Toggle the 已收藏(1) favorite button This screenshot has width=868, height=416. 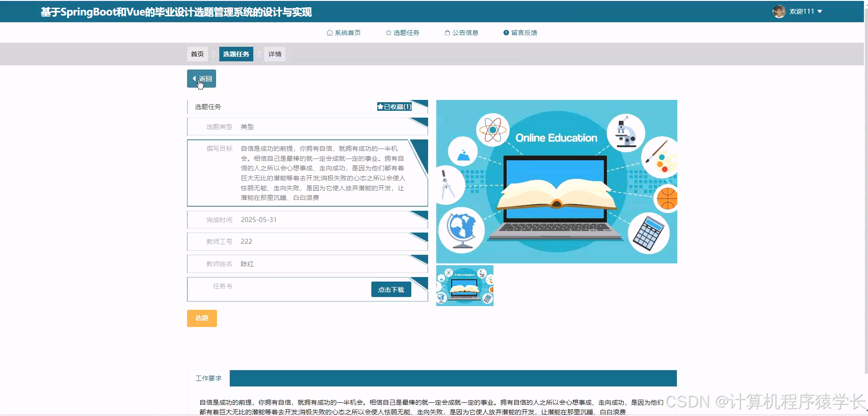point(395,107)
